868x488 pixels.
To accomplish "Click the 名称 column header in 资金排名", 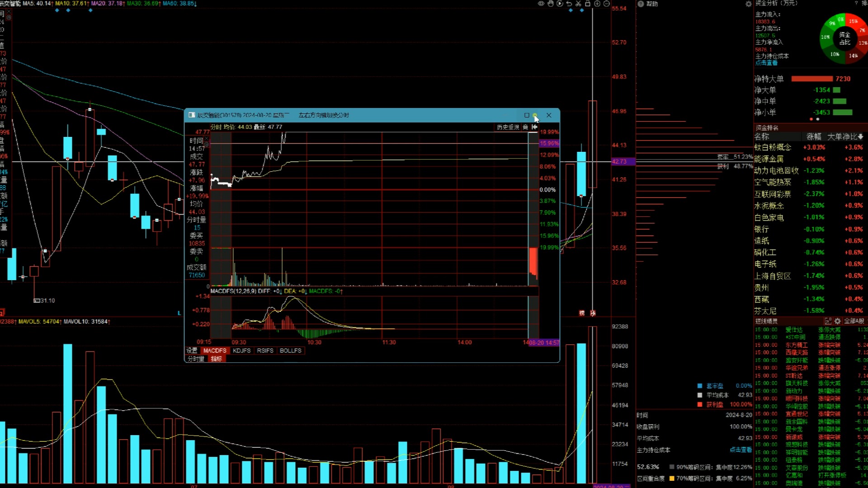I will coord(762,136).
